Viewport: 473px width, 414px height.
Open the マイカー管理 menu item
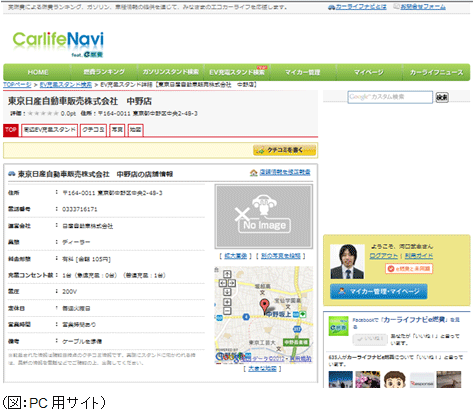[303, 72]
